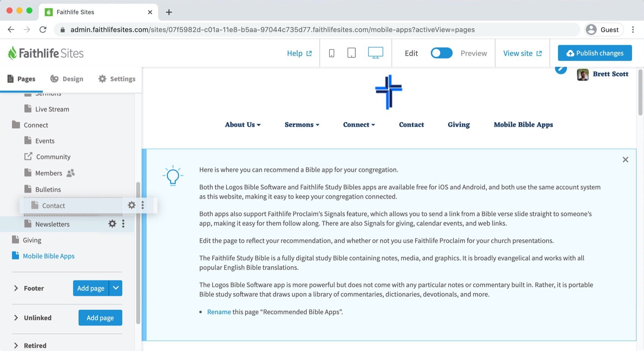This screenshot has width=644, height=351.
Task: Click the address bar lock icon
Action: (63, 30)
